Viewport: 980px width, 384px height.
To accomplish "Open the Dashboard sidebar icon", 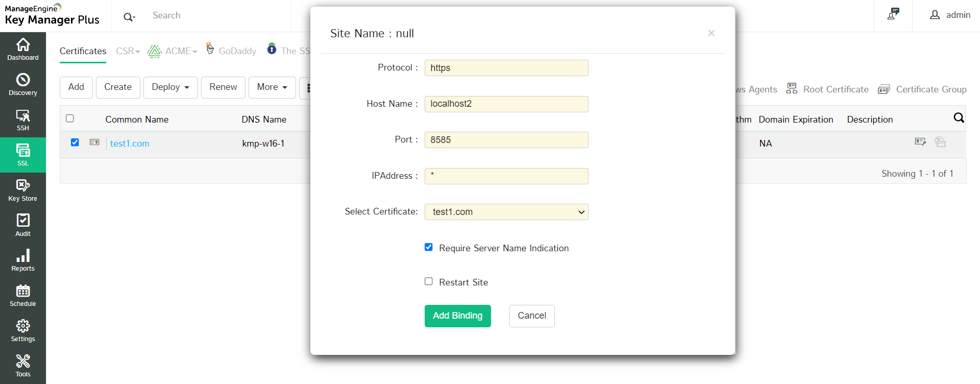I will coord(23,50).
